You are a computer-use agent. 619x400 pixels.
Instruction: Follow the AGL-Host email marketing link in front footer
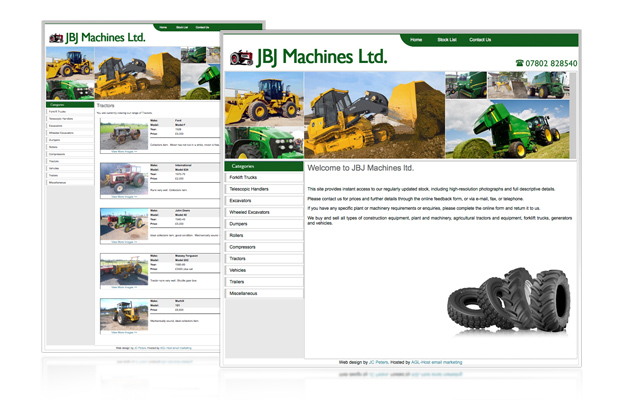[437, 362]
